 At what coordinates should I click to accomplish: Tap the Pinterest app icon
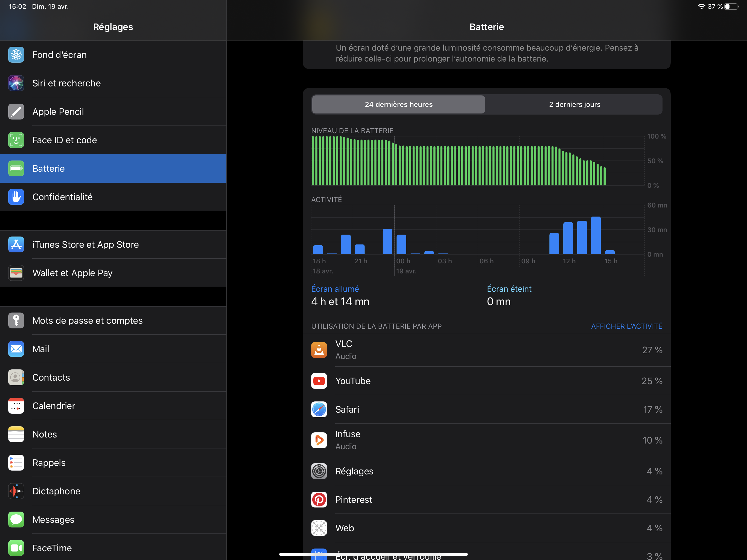(x=319, y=500)
